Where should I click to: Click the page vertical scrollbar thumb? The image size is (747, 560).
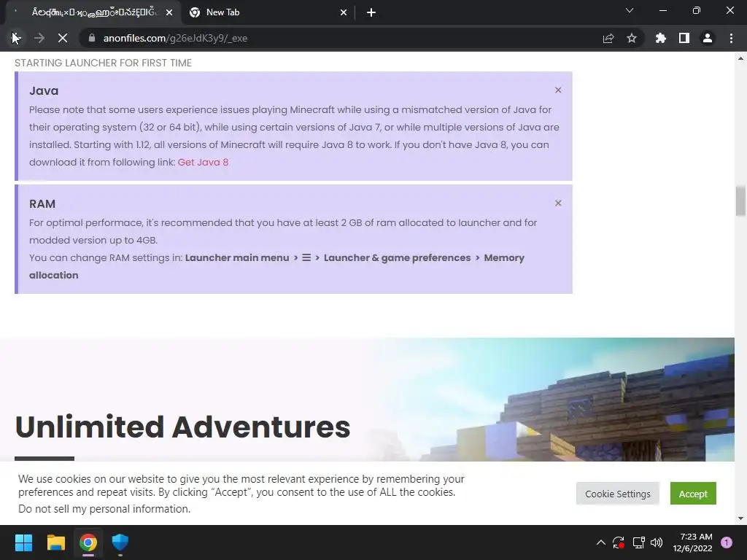pos(740,201)
